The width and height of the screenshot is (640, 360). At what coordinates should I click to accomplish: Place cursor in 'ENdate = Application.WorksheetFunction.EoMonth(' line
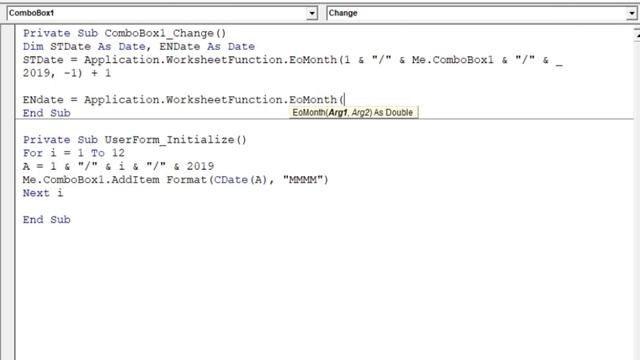[x=183, y=100]
